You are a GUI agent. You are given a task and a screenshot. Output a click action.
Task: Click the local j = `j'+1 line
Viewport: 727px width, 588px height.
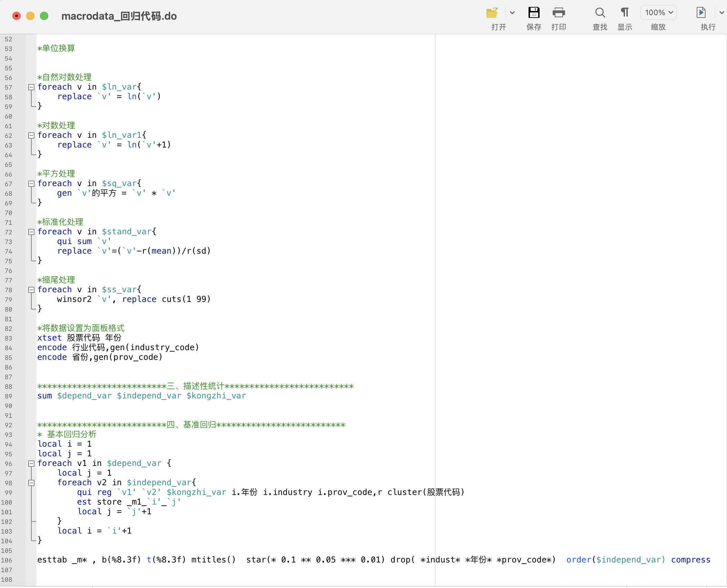pyautogui.click(x=114, y=511)
